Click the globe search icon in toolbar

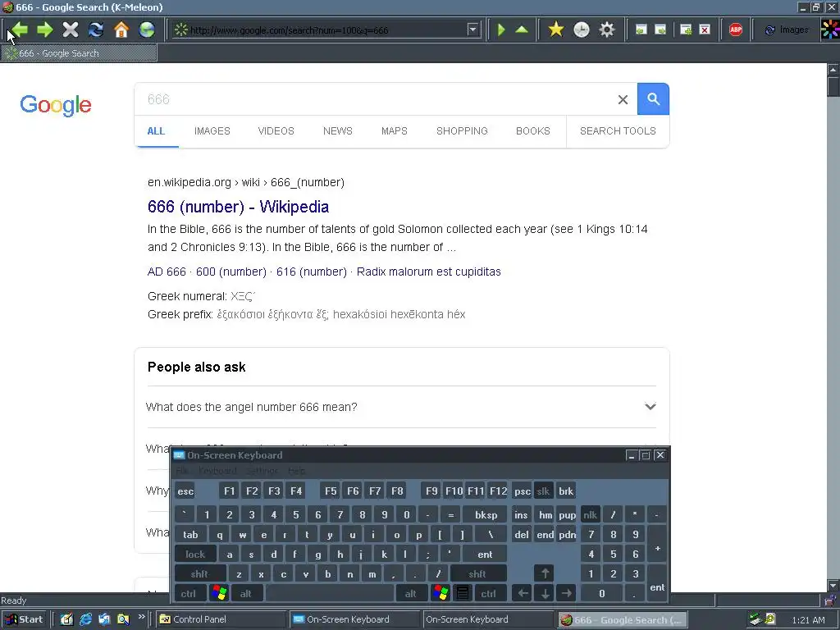coord(147,30)
